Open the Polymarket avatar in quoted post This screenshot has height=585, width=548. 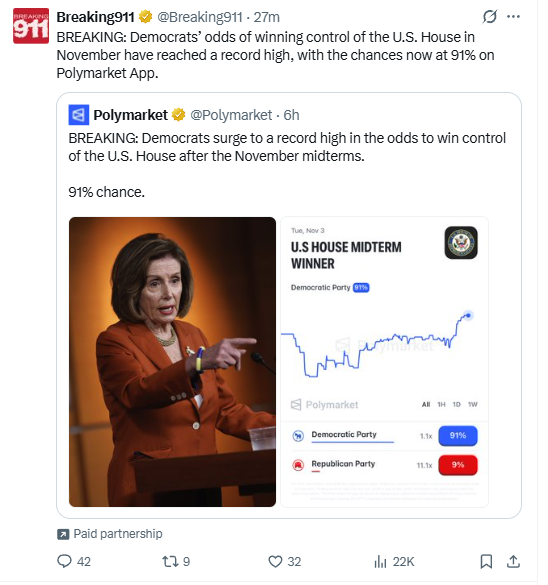coord(79,115)
